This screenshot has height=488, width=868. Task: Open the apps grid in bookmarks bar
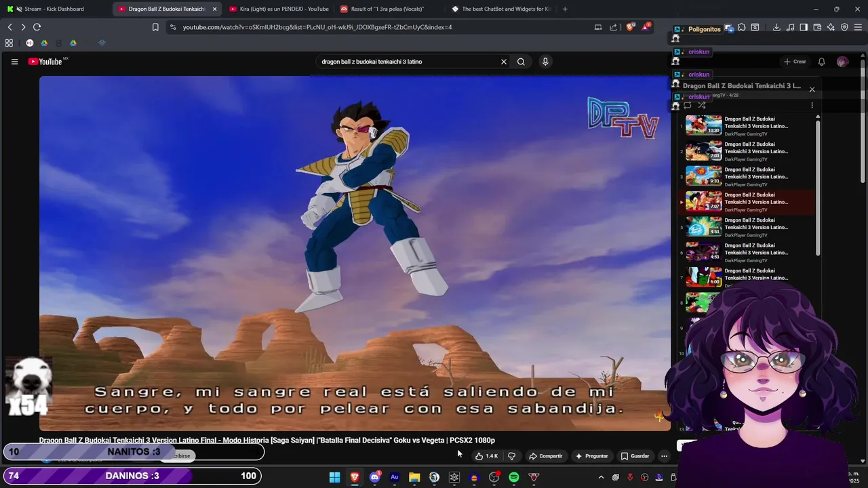tap(9, 43)
